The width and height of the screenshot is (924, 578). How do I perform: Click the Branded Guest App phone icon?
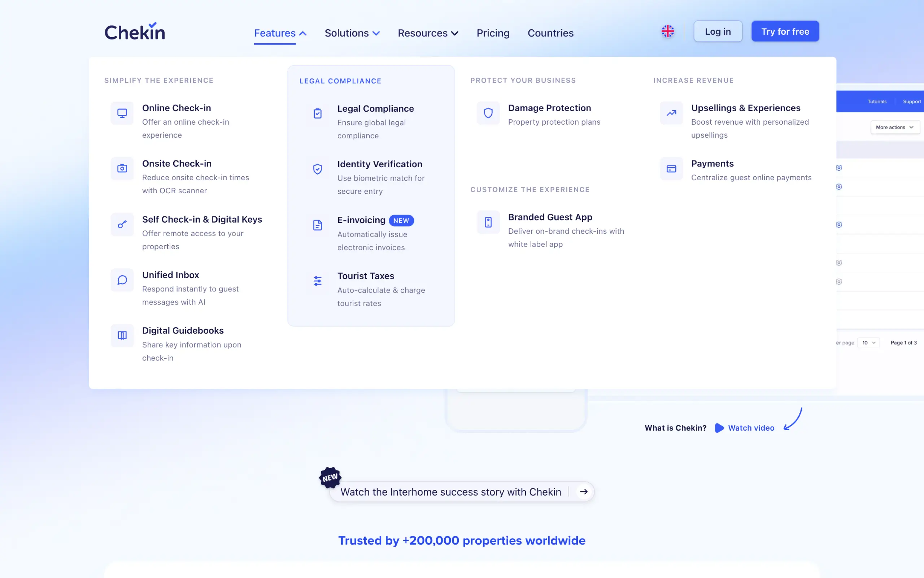point(488,222)
